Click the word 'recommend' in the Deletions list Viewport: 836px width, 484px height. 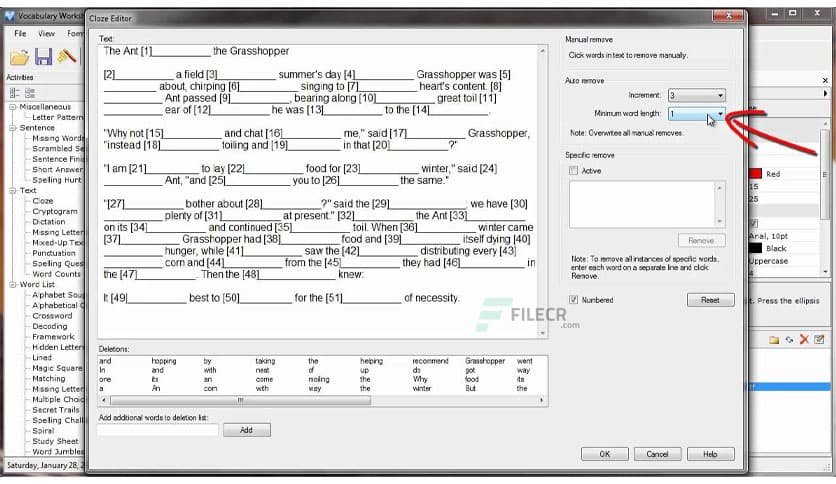[x=430, y=361]
